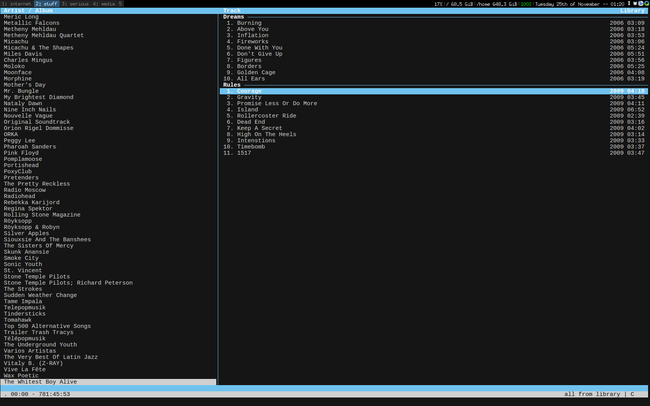Image resolution: width=650 pixels, height=406 pixels.
Task: Switch to workspace 1: internet
Action: tap(17, 4)
